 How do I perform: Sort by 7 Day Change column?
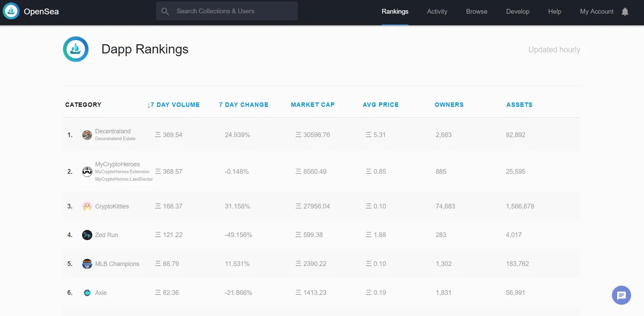pos(244,104)
